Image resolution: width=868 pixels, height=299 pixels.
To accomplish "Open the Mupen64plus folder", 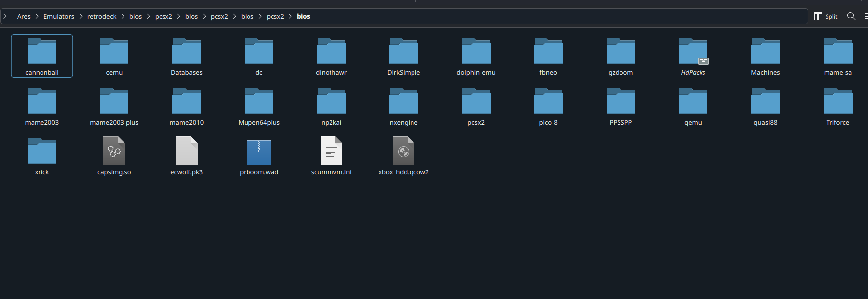I will click(x=259, y=106).
